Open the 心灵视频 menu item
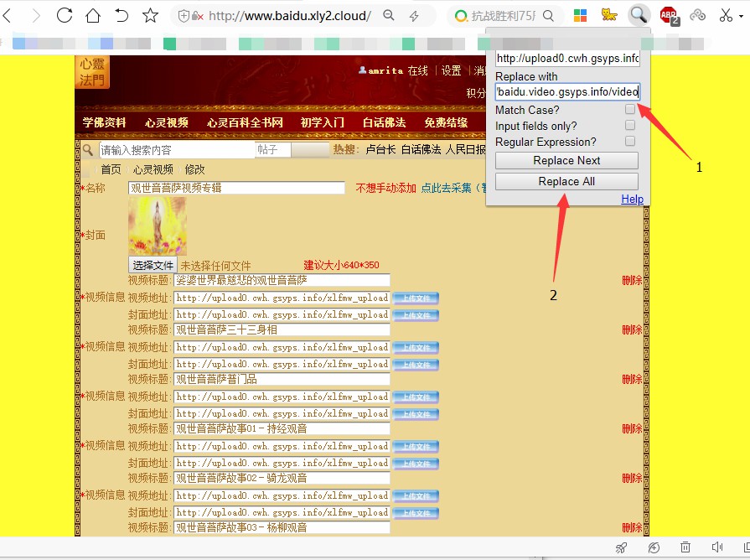750x560 pixels. [167, 122]
